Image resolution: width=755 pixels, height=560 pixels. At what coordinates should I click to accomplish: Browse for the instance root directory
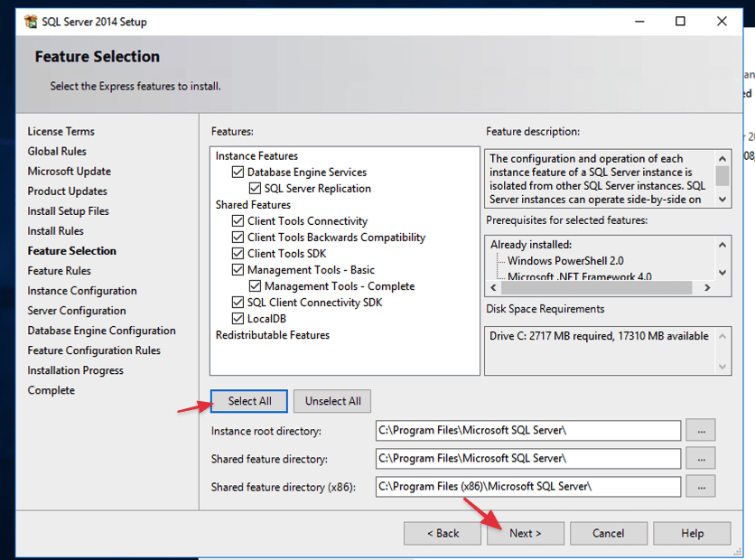pos(701,430)
